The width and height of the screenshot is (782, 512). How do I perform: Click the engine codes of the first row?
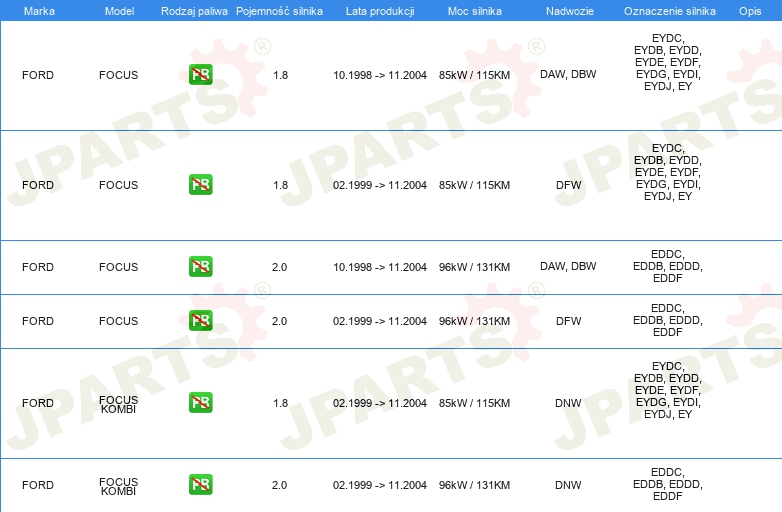click(x=668, y=62)
